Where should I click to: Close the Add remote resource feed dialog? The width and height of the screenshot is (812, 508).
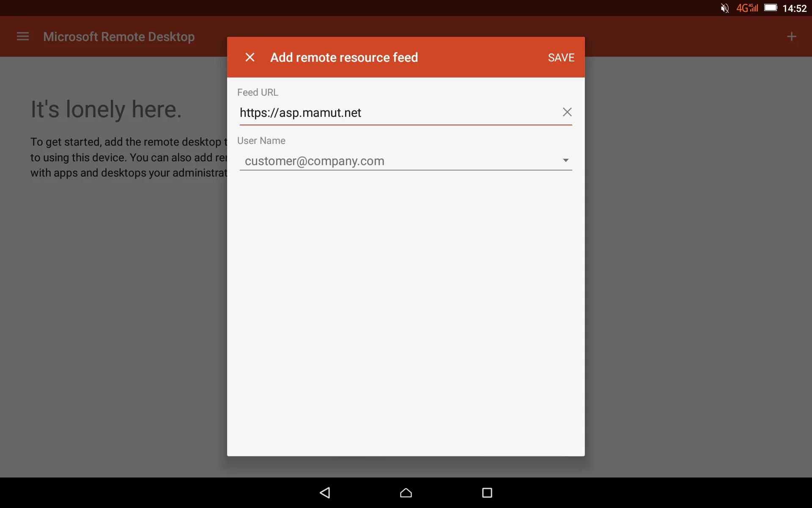(250, 57)
